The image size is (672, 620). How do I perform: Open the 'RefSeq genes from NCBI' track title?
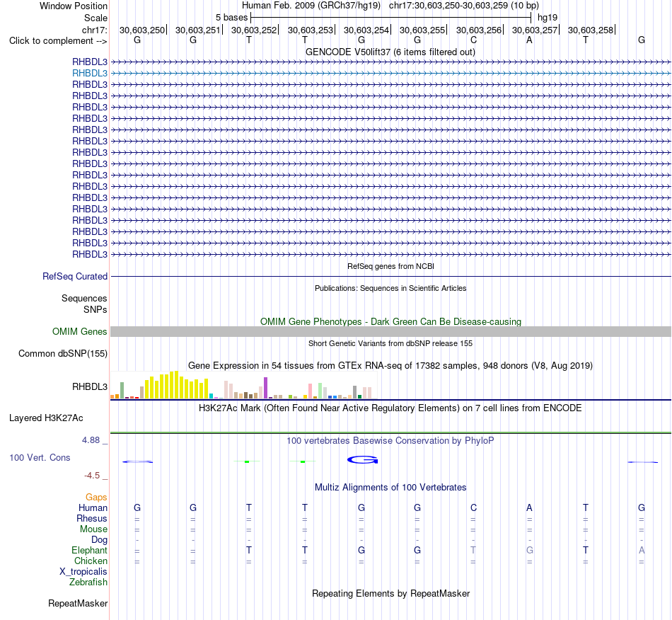390,266
